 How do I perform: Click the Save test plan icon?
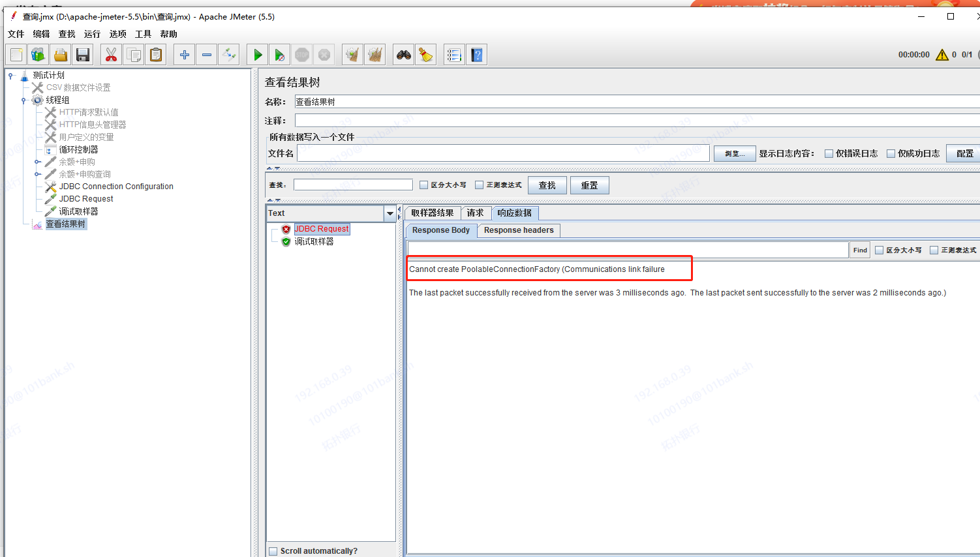tap(83, 54)
